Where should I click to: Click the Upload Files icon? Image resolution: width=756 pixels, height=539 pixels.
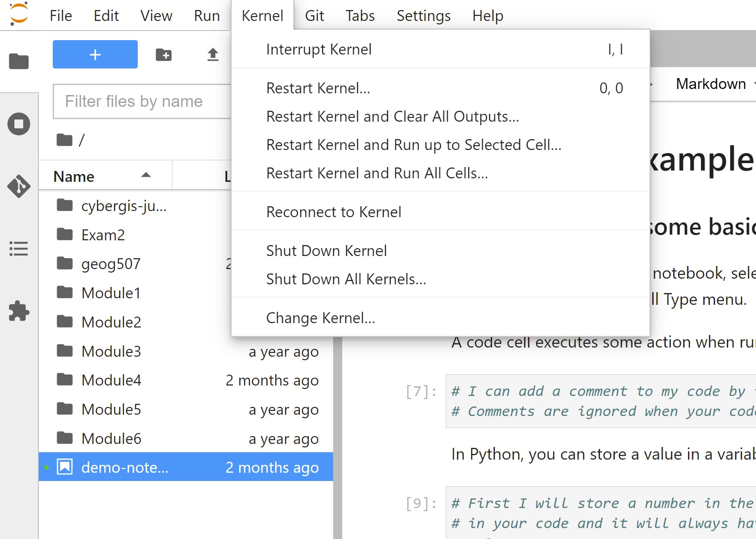click(x=213, y=55)
